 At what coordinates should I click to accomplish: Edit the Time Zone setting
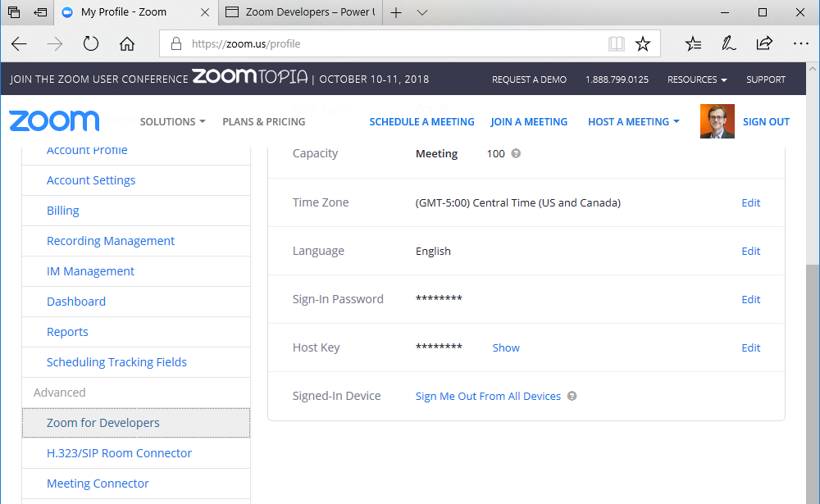coord(751,203)
